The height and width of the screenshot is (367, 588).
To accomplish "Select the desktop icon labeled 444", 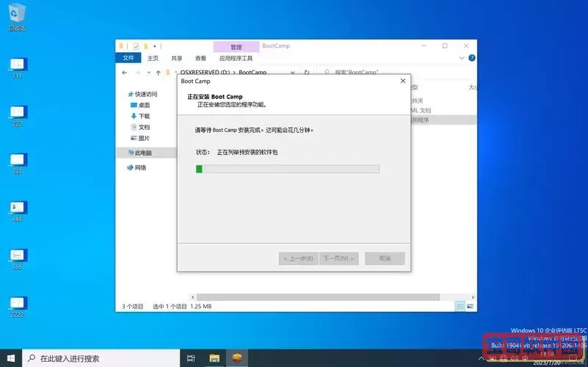I will [17, 211].
